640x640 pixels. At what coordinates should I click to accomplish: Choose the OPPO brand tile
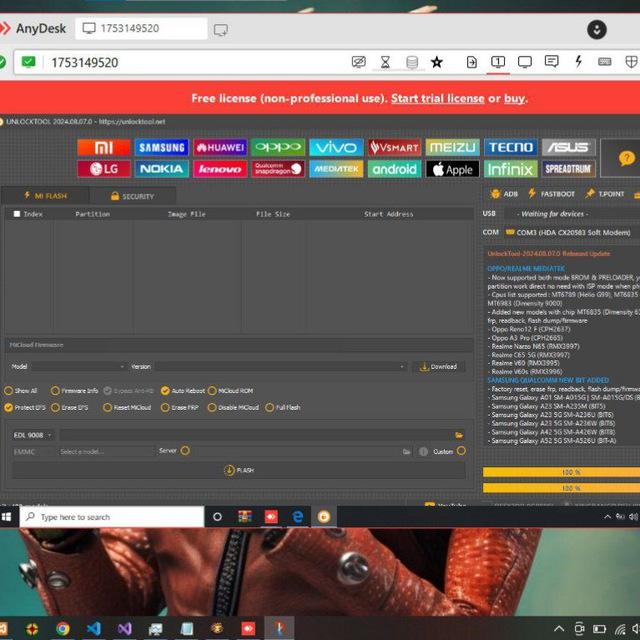[x=278, y=147]
